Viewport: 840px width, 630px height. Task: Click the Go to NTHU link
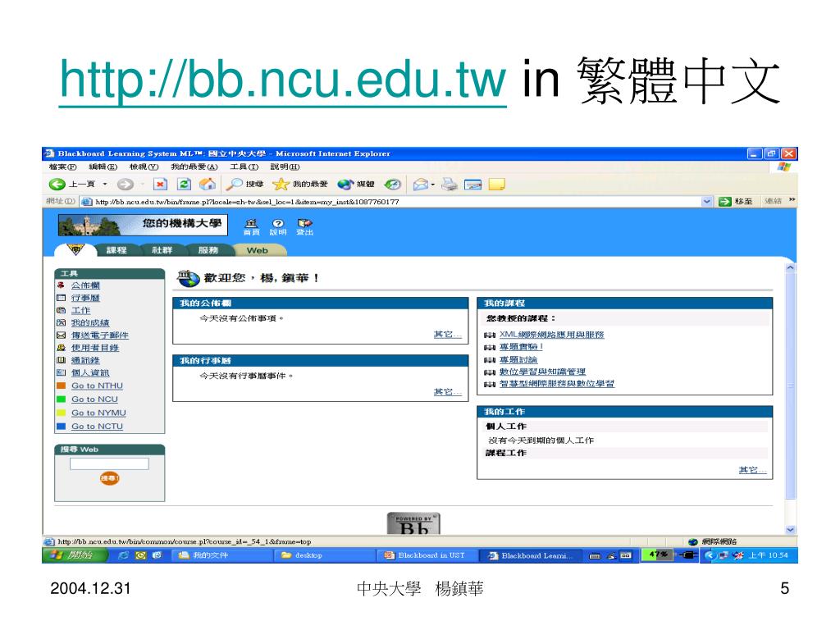click(x=97, y=386)
